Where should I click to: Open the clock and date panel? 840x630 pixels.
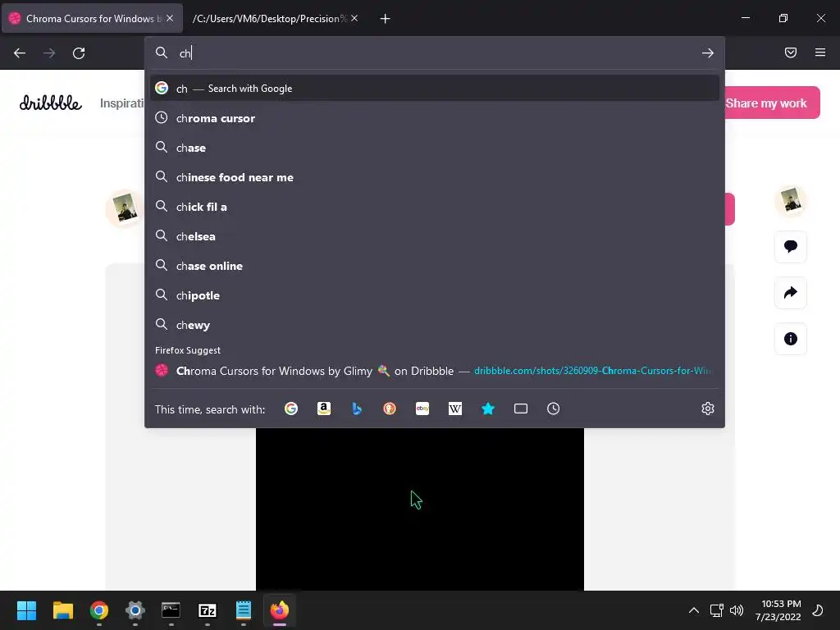(778, 610)
